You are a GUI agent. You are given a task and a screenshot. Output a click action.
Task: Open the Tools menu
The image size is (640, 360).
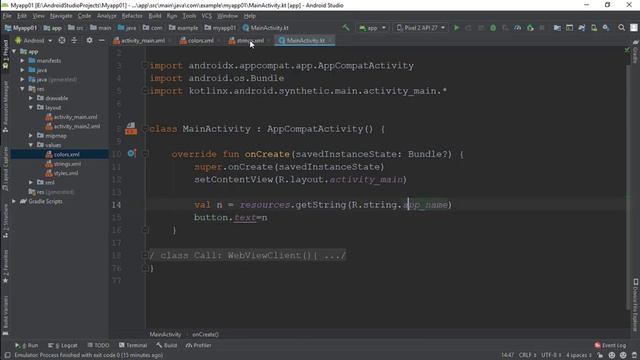tap(189, 16)
